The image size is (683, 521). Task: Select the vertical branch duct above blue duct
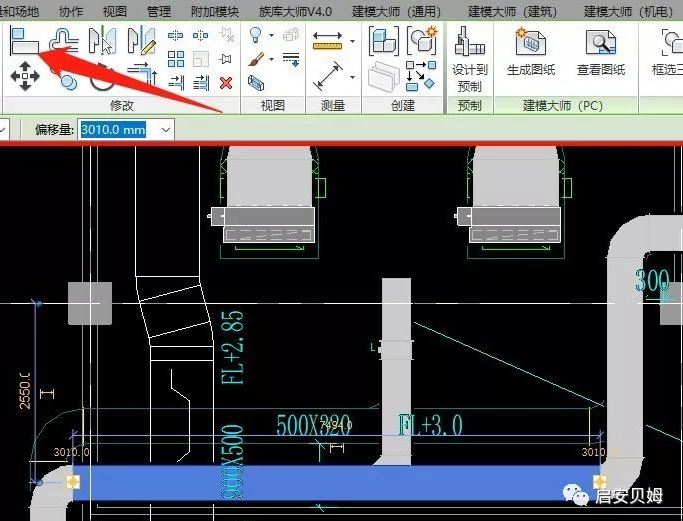click(x=396, y=370)
